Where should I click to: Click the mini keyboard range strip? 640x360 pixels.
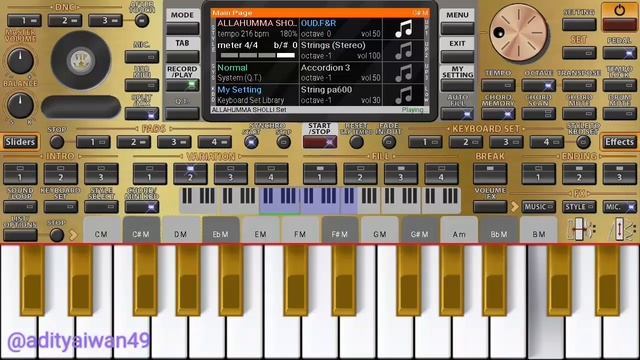[x=320, y=200]
